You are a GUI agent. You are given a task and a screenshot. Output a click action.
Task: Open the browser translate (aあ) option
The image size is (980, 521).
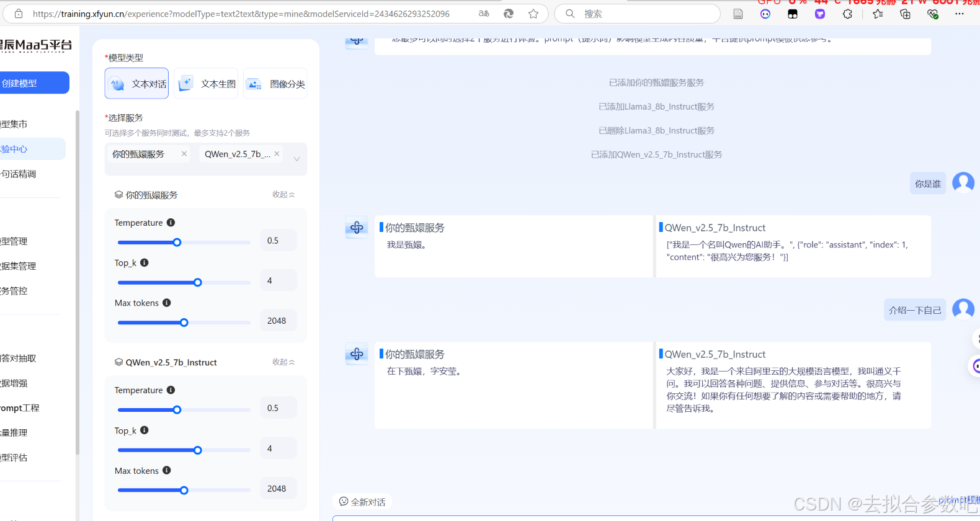pos(484,14)
